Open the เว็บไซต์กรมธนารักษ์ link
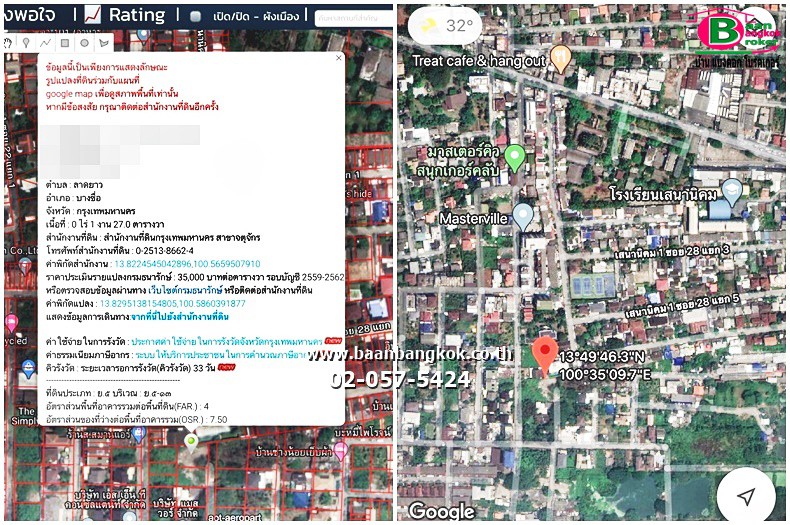 pyautogui.click(x=185, y=290)
